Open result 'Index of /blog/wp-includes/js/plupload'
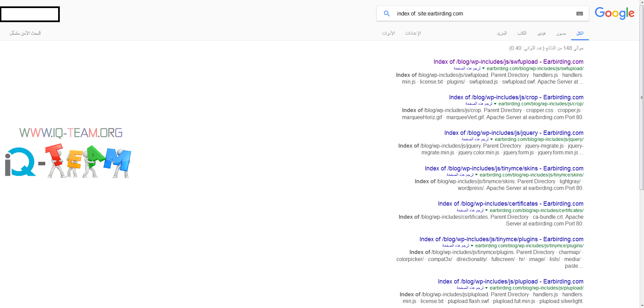This screenshot has width=644, height=308. pos(511,281)
